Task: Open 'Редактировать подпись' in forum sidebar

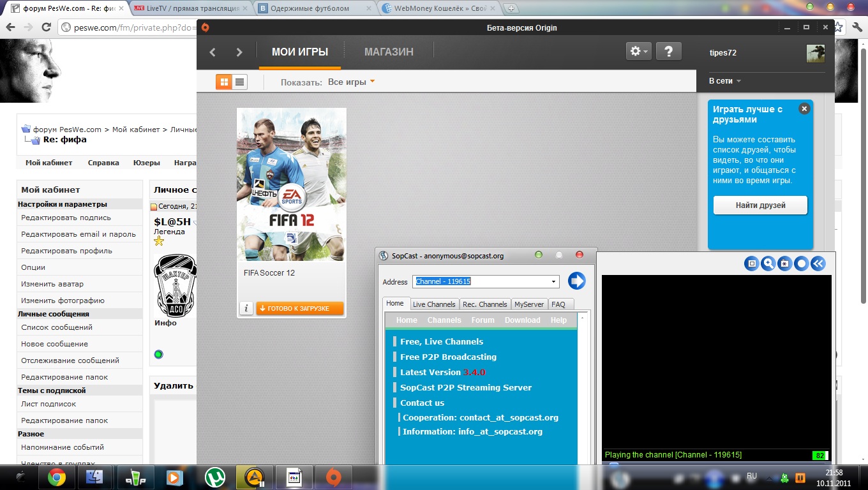Action: coord(66,218)
